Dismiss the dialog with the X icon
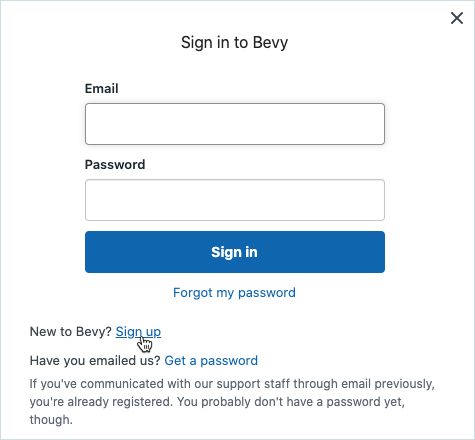475x440 pixels. pos(457,18)
